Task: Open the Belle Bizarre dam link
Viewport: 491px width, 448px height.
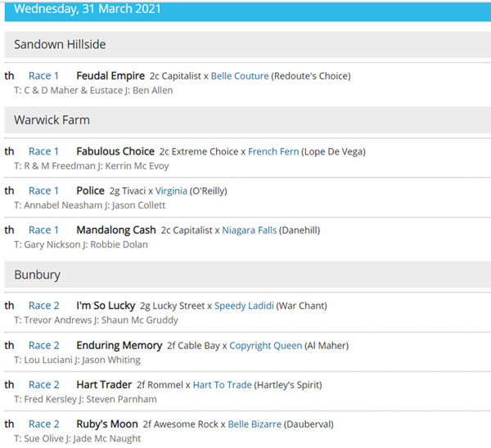Action: (255, 425)
